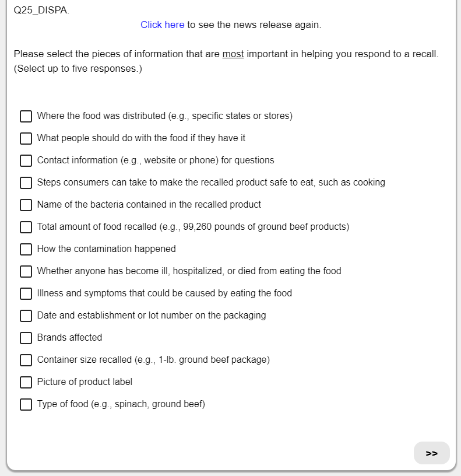
Task: Click the 'Brands affected' label text
Action: pos(69,338)
